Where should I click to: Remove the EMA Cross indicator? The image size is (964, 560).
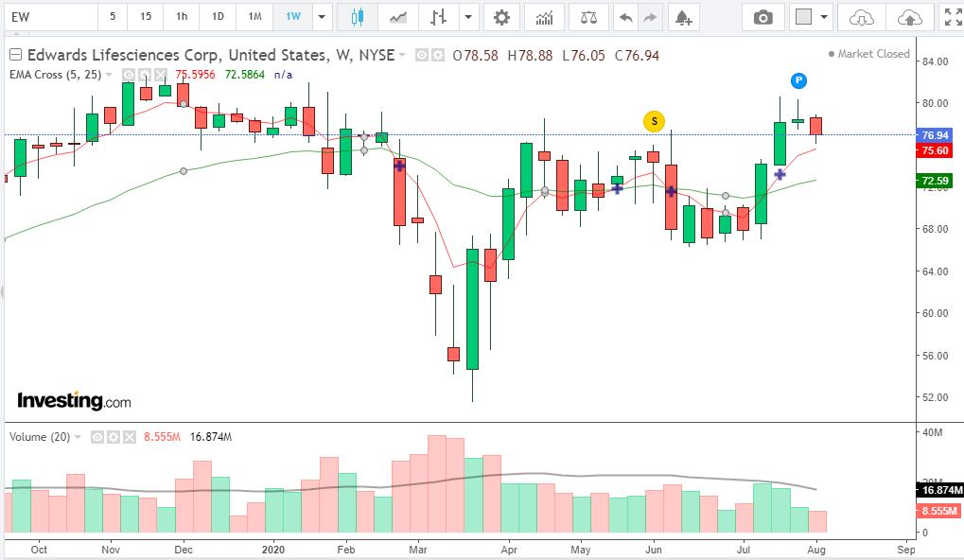point(160,75)
